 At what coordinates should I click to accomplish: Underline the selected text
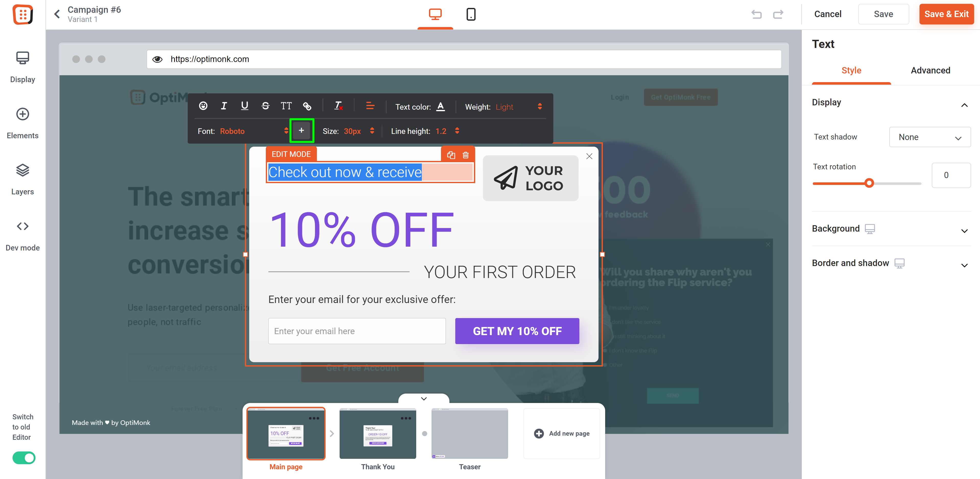[x=245, y=106]
